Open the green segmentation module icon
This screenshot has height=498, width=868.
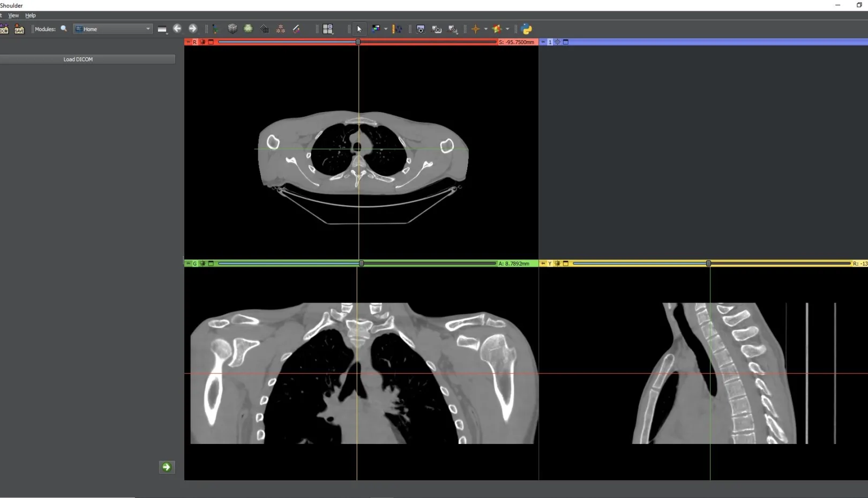(248, 29)
